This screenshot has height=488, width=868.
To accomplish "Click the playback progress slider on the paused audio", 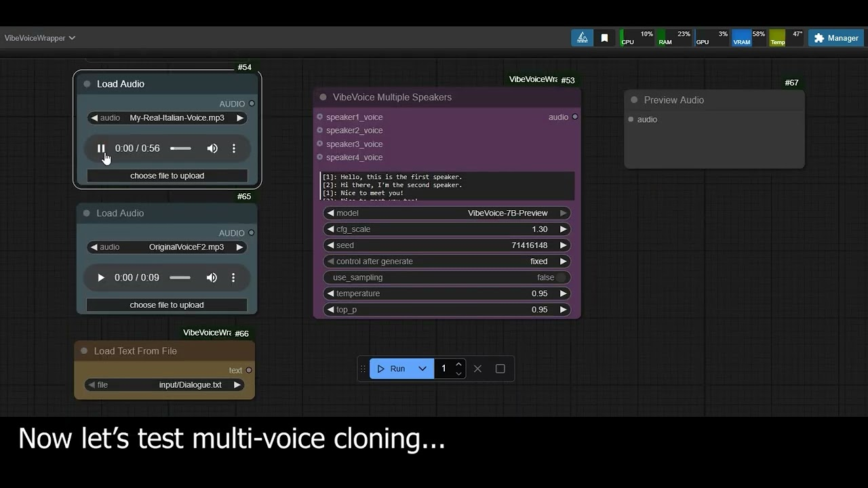I will (180, 148).
